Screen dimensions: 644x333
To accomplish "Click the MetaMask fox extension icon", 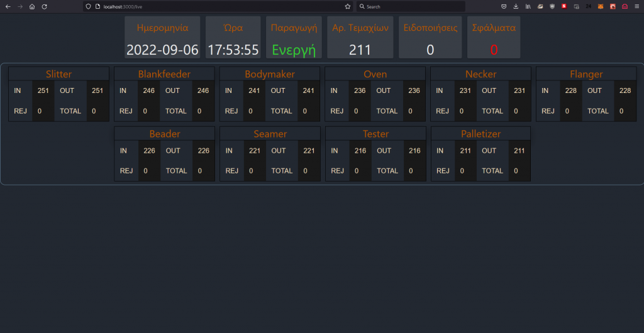I will coord(601,6).
